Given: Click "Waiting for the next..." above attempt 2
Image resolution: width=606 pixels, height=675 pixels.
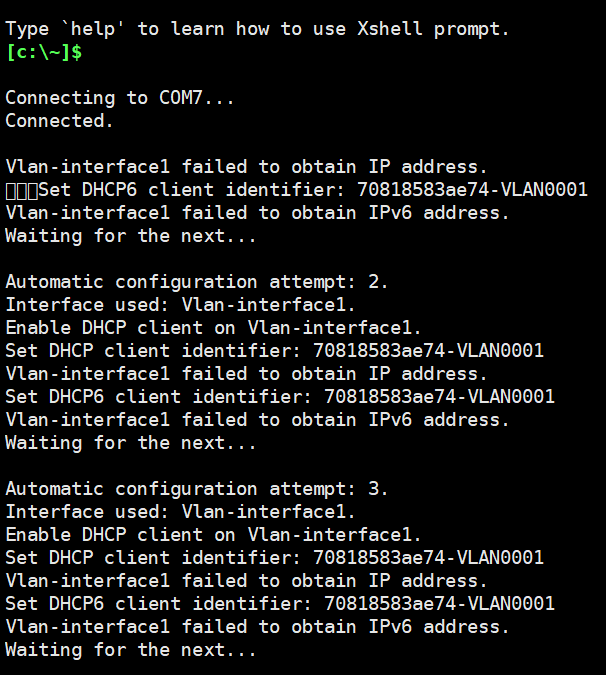Looking at the screenshot, I should pos(131,236).
